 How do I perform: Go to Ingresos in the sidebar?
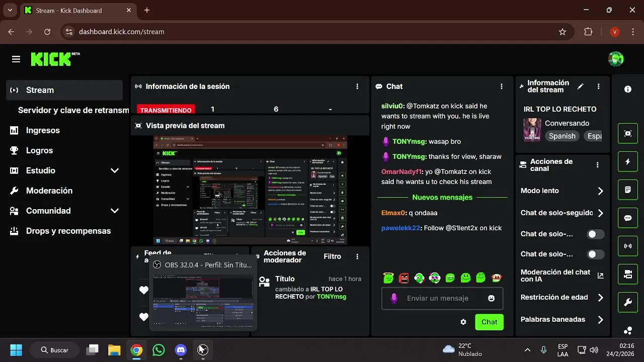[x=65, y=130]
